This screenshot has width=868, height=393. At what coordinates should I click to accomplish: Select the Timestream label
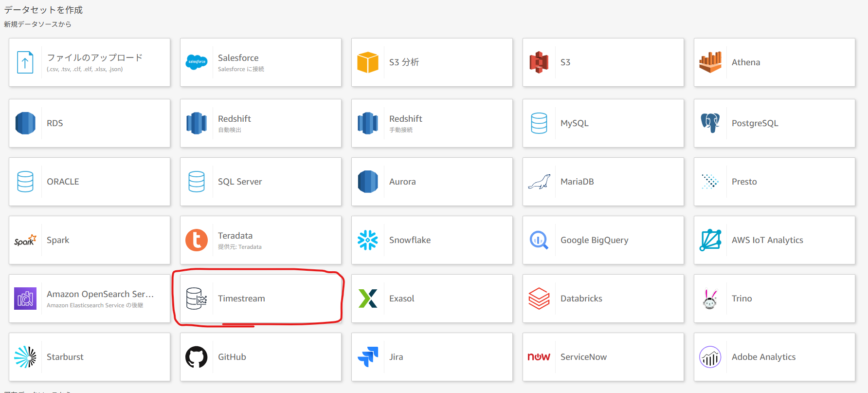click(x=241, y=299)
